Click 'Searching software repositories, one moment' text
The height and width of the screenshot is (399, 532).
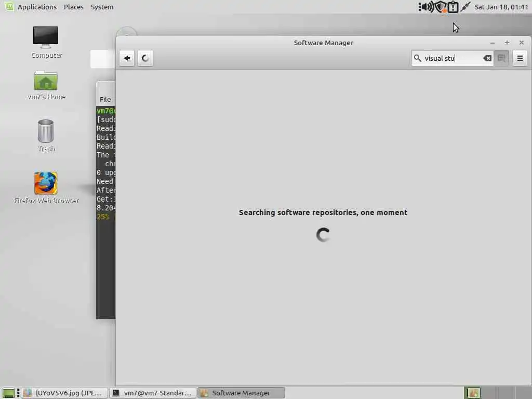pyautogui.click(x=323, y=212)
